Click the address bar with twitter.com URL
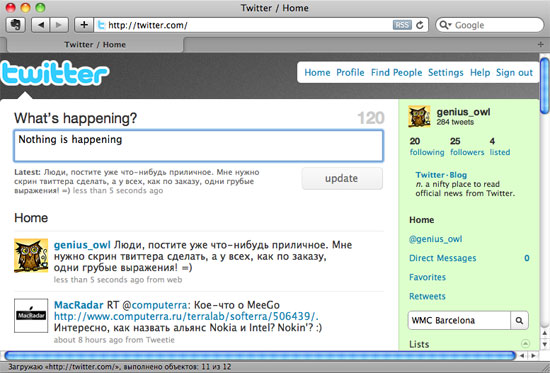Screen dimensions: 550x373 pyautogui.click(x=243, y=25)
